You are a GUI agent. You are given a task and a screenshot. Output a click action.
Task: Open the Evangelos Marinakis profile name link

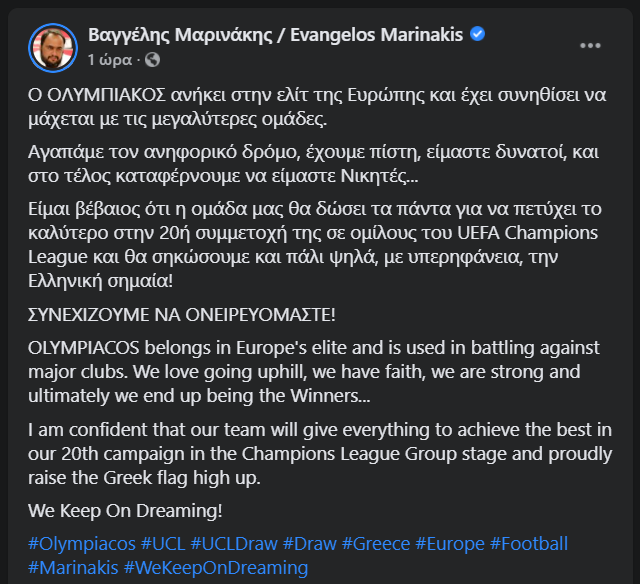point(276,35)
